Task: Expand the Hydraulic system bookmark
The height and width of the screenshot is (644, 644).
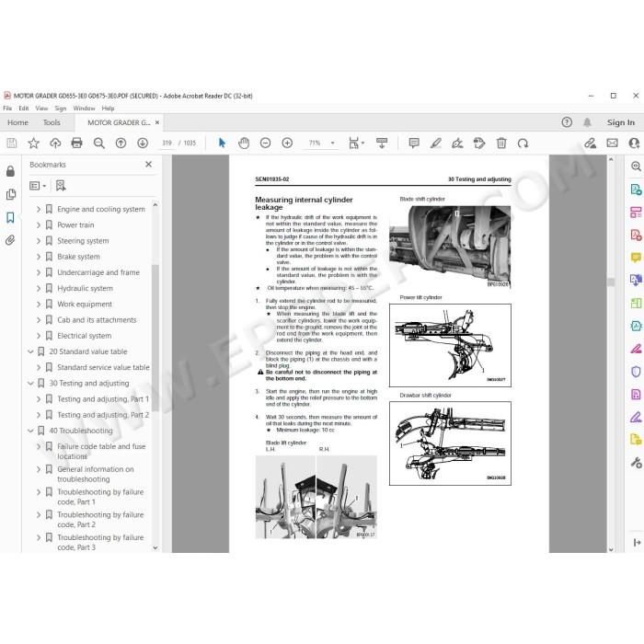Action: [39, 288]
